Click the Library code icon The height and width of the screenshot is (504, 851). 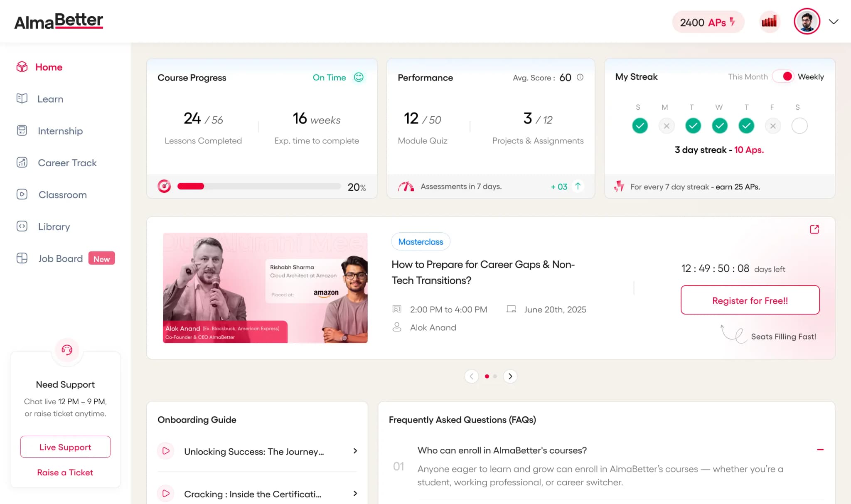coord(22,226)
